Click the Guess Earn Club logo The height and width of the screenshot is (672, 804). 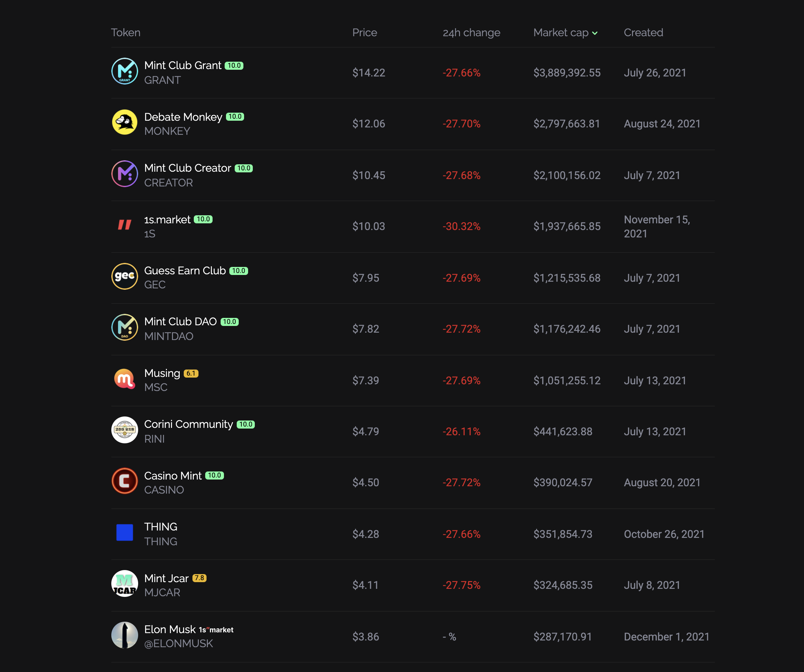click(124, 276)
